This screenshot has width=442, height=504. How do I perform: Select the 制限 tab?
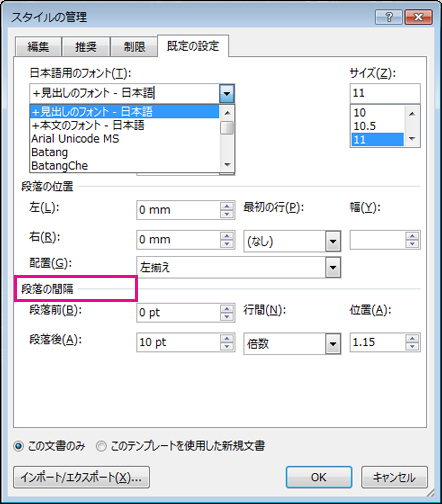(x=134, y=47)
